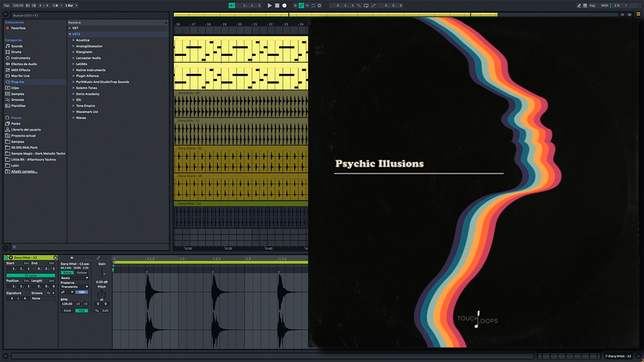Click the Stop button in transport
The height and width of the screenshot is (362, 644).
[277, 5]
